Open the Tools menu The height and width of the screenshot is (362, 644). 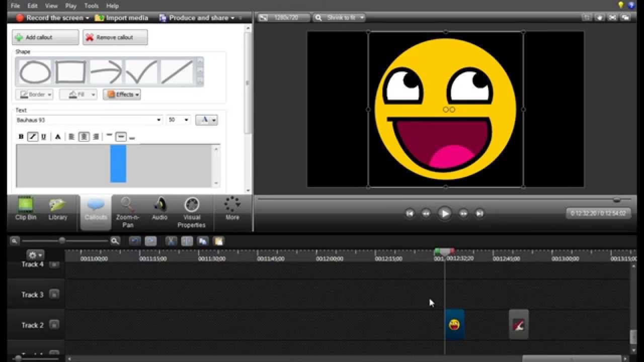point(92,6)
